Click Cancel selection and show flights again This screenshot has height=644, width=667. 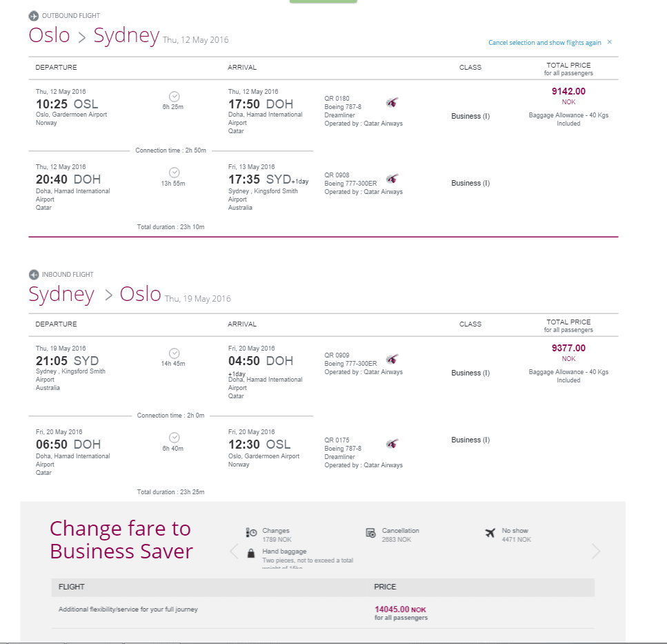pyautogui.click(x=544, y=43)
